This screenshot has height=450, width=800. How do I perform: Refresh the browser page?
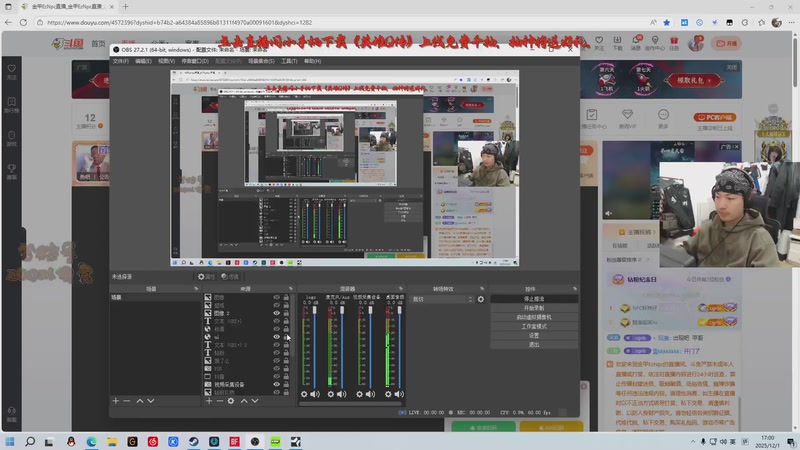(23, 22)
